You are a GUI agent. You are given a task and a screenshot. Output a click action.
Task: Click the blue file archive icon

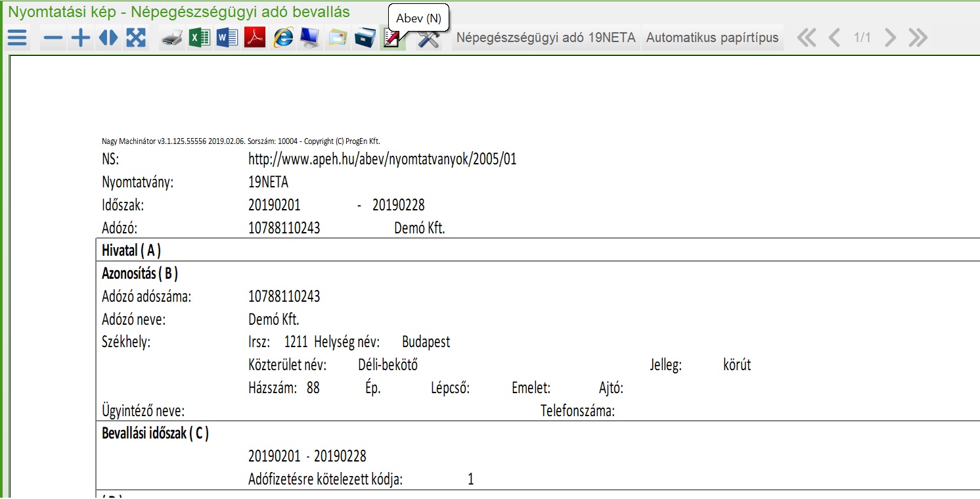point(365,38)
